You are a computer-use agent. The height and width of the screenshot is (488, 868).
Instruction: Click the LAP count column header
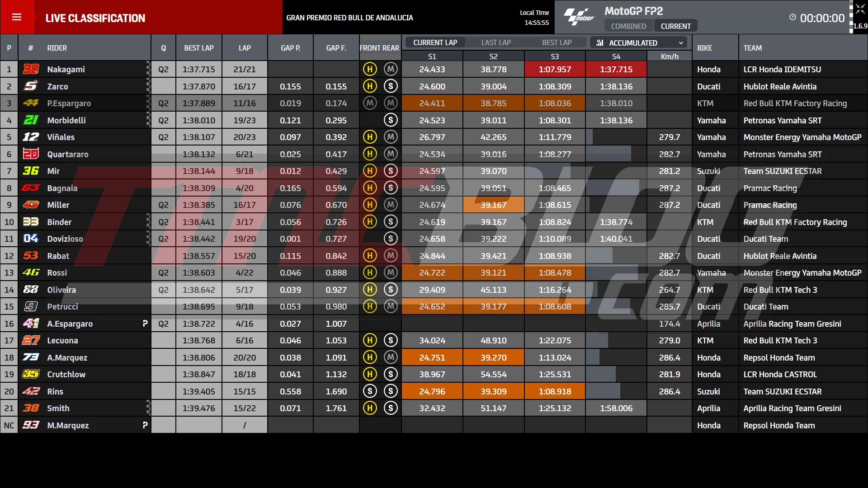point(245,48)
